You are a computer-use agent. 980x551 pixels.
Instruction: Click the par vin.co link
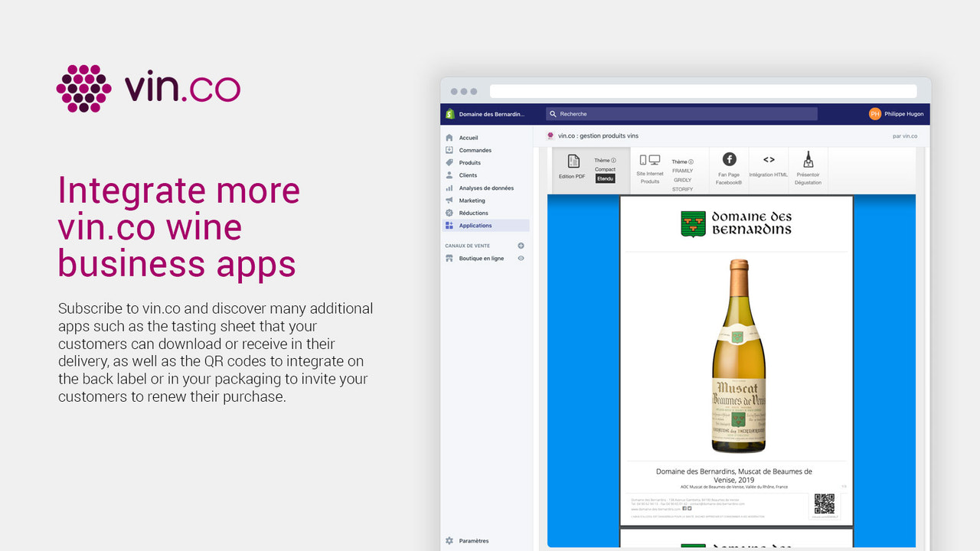coord(905,135)
